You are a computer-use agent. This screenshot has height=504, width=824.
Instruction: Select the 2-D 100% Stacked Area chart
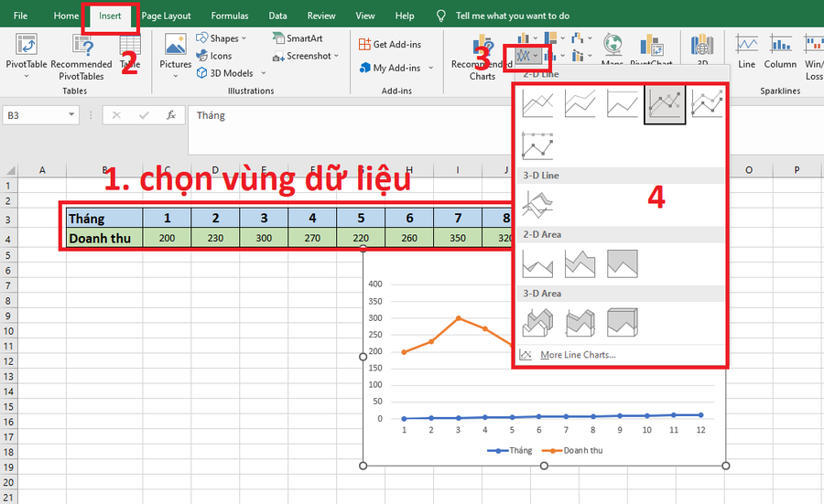(x=623, y=263)
